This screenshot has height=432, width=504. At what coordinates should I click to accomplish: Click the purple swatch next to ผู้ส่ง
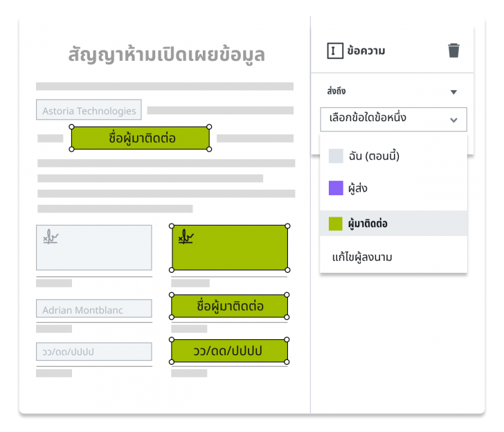coord(336,188)
